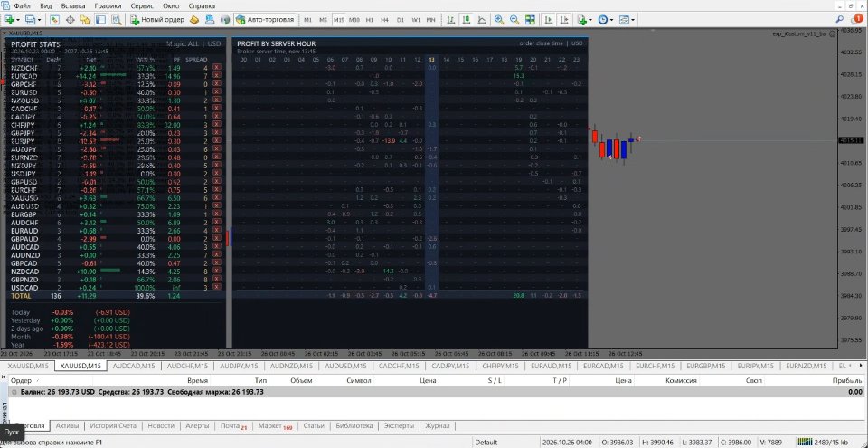The width and height of the screenshot is (868, 448).
Task: Toggle the Авто-торговля auto-trading button
Action: (x=265, y=19)
